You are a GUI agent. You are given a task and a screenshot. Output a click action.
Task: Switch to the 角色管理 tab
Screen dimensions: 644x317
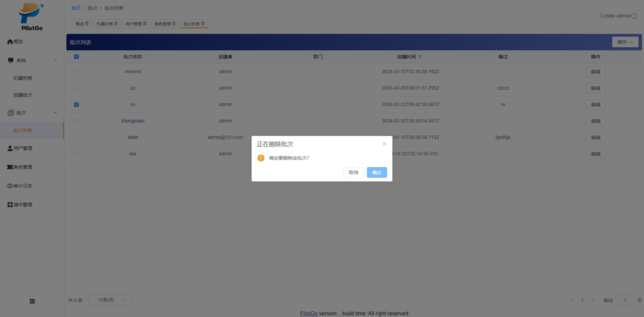[x=162, y=24]
